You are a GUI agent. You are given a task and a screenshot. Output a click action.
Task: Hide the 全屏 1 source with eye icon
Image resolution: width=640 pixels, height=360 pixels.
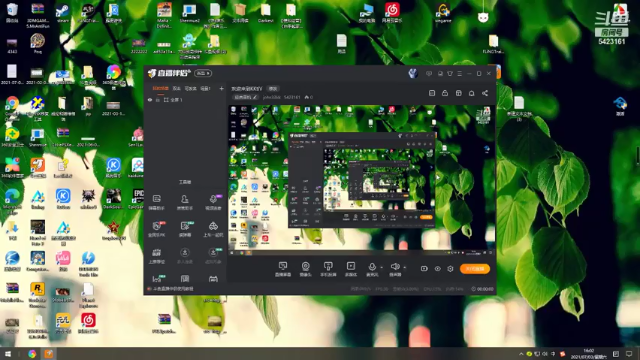click(150, 100)
